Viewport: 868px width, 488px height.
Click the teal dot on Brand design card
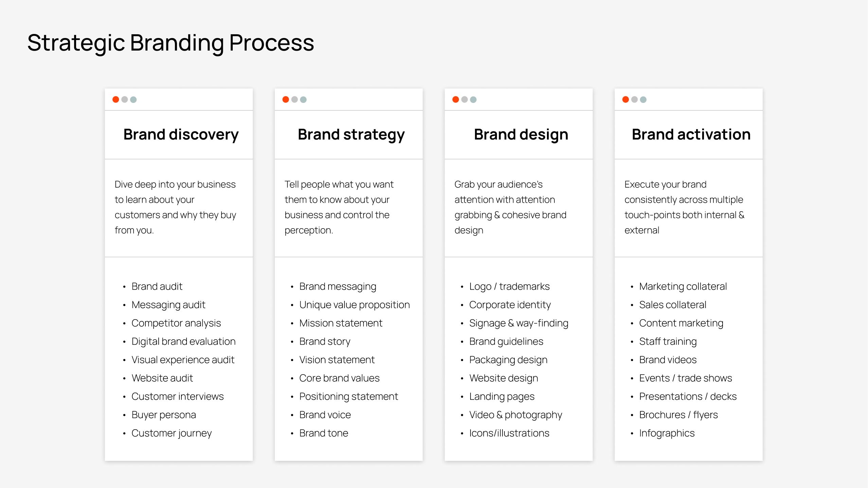click(x=473, y=100)
